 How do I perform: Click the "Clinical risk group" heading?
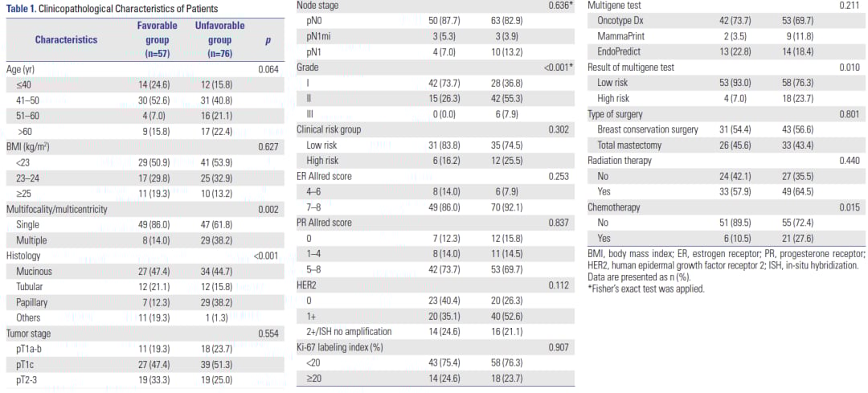[329, 129]
